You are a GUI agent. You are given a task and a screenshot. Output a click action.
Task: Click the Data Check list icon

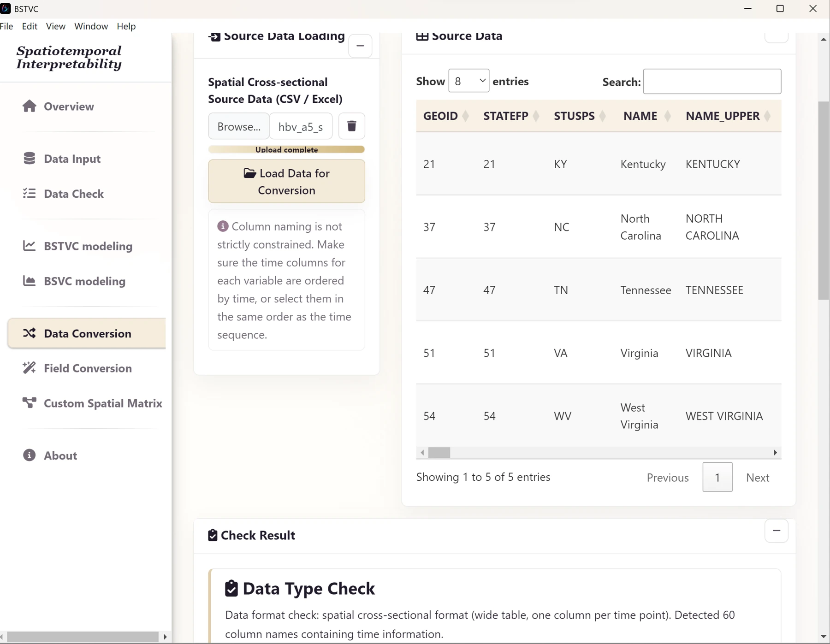30,194
